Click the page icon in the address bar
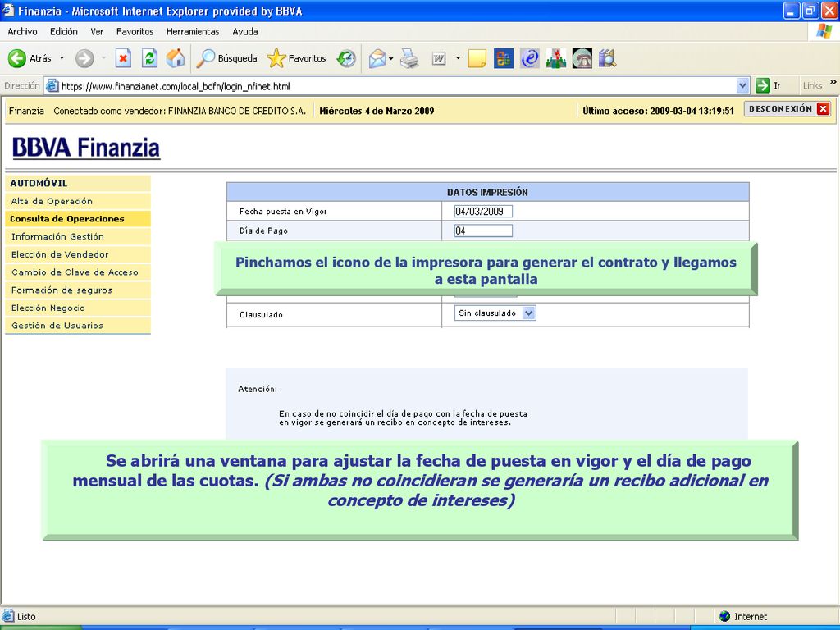 tap(52, 85)
